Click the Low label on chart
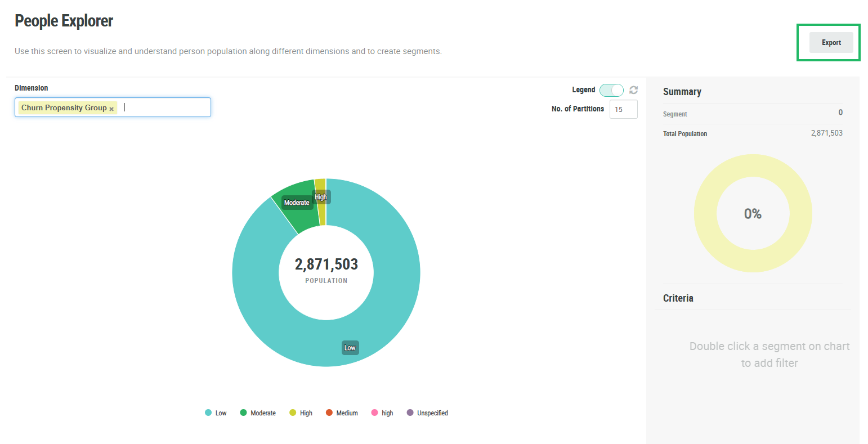Image resolution: width=868 pixels, height=444 pixels. [x=350, y=348]
